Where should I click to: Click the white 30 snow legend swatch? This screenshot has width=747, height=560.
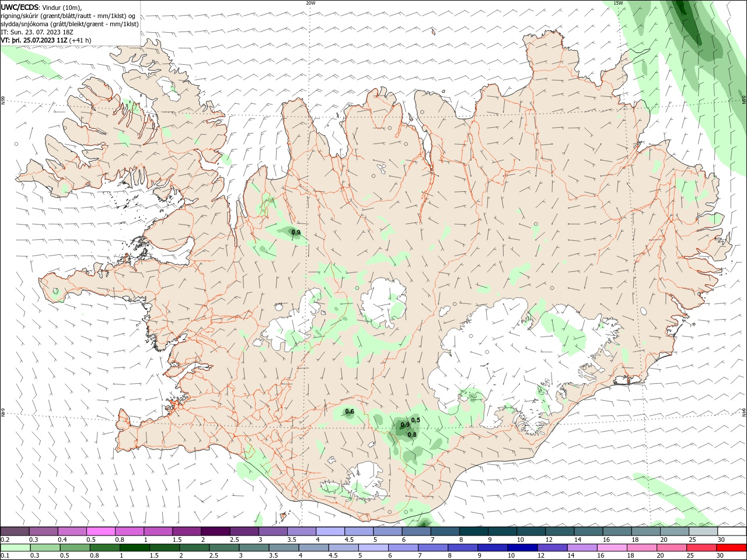(x=731, y=531)
